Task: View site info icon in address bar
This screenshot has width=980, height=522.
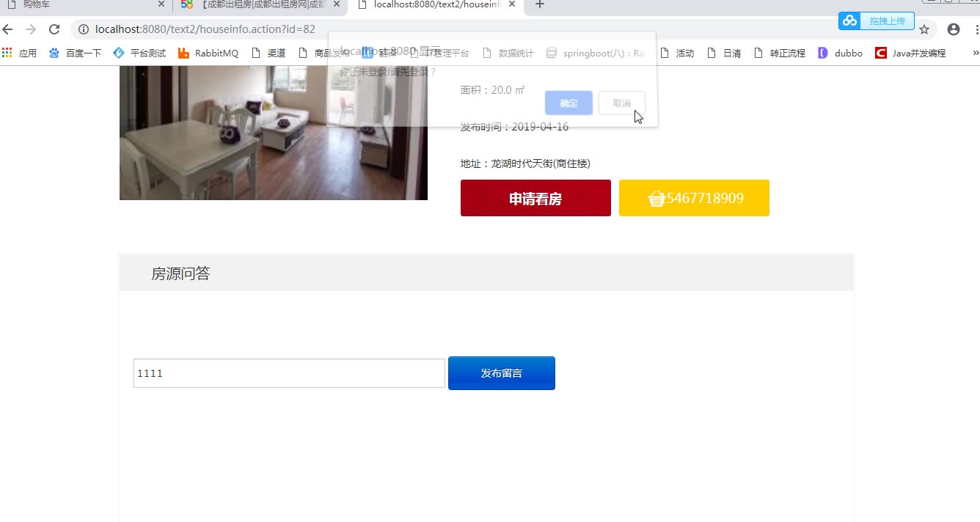Action: tap(84, 29)
